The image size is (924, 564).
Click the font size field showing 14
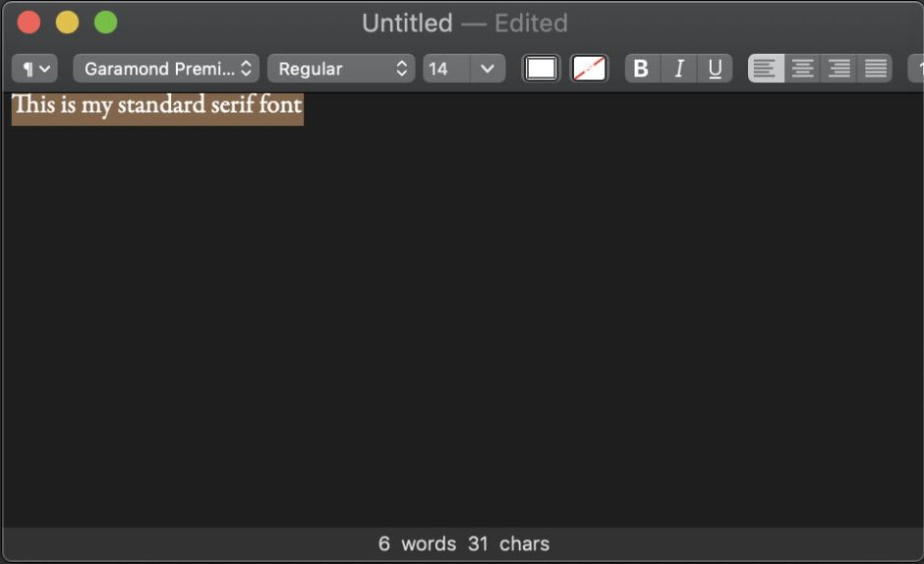click(x=445, y=69)
